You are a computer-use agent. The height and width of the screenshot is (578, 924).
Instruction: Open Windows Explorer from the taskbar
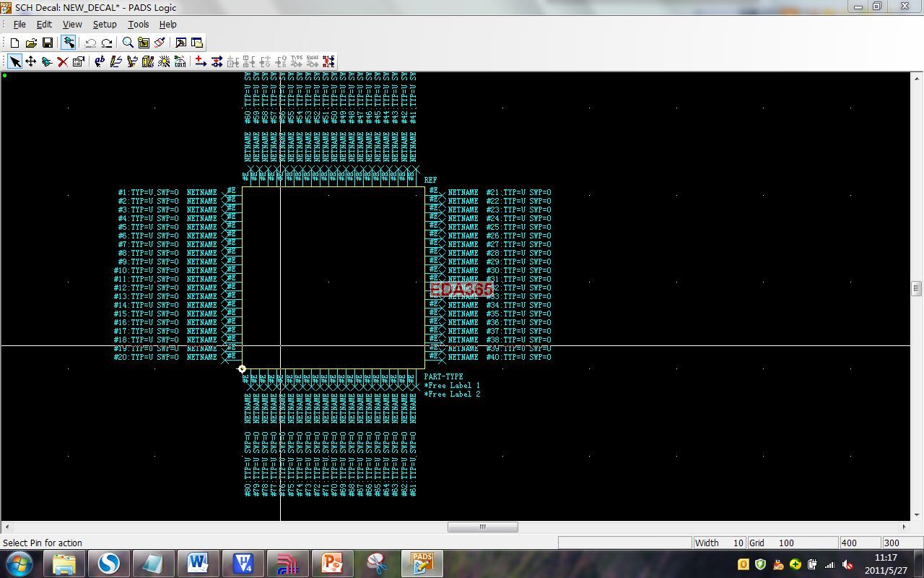64,564
